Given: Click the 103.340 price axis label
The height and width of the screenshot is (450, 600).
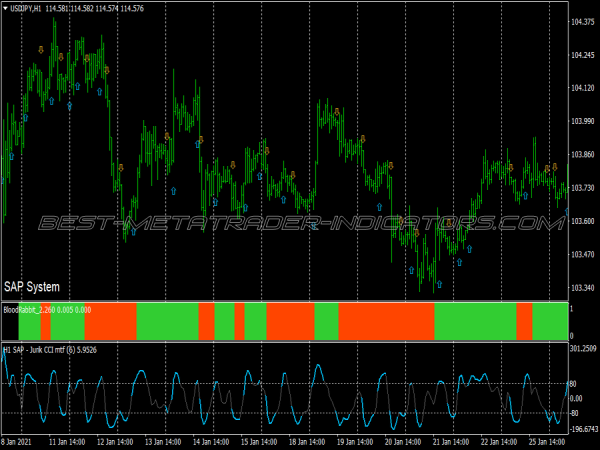Looking at the screenshot, I should tap(582, 288).
